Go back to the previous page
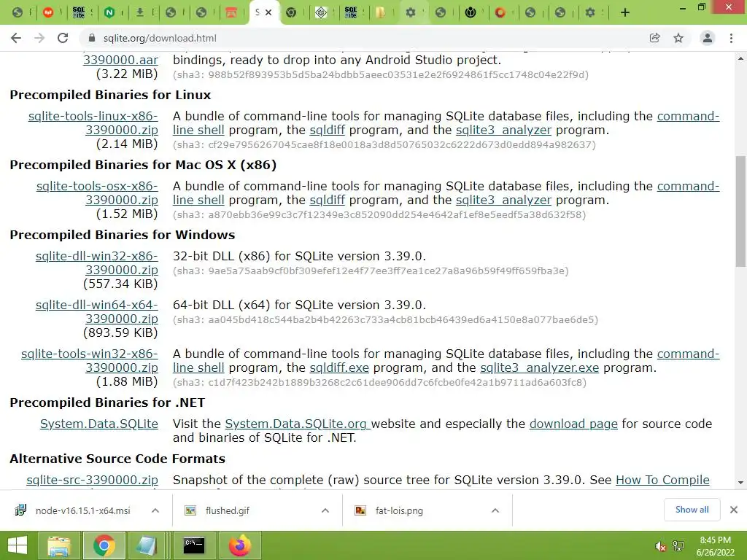This screenshot has height=560, width=747. 16,38
